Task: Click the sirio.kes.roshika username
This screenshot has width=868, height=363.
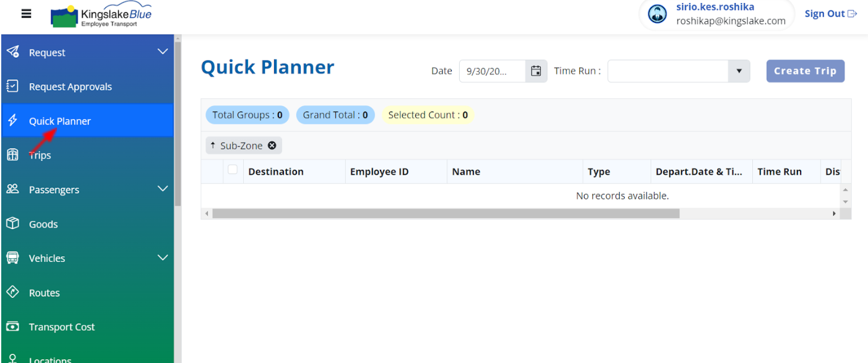Action: pos(715,7)
